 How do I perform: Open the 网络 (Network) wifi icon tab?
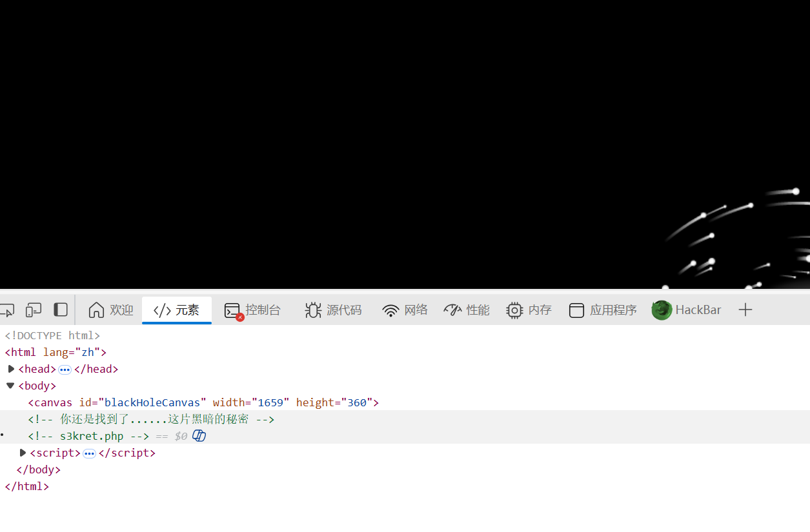click(405, 310)
